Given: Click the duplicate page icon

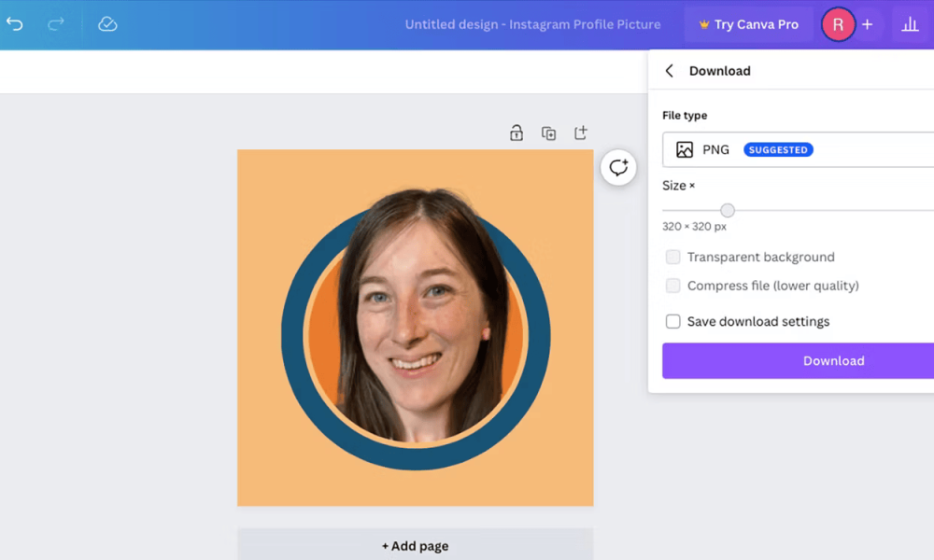Looking at the screenshot, I should pos(548,133).
